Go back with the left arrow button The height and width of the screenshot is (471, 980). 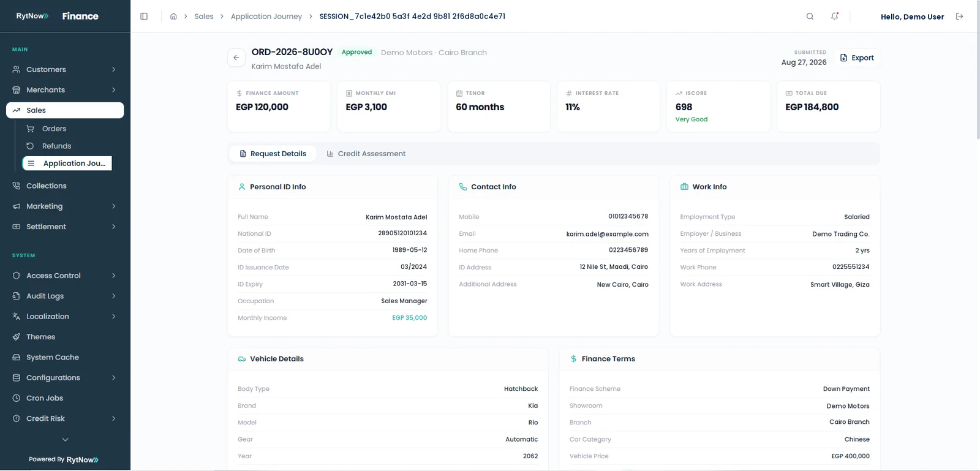pos(236,58)
